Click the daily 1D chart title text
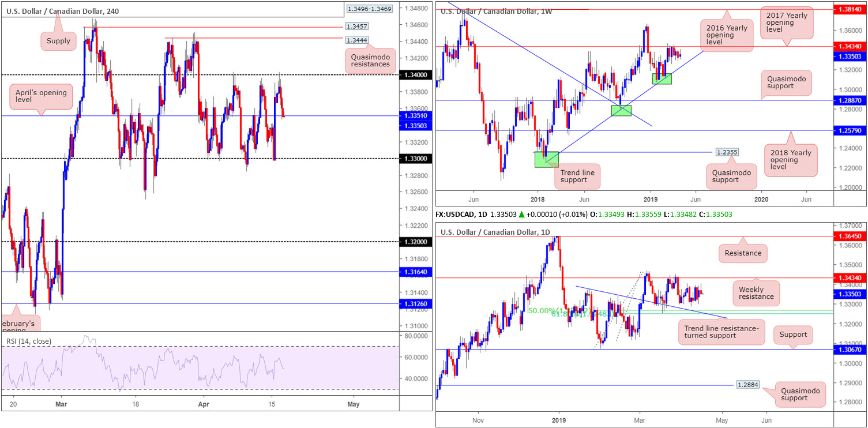The width and height of the screenshot is (868, 428). point(495,232)
